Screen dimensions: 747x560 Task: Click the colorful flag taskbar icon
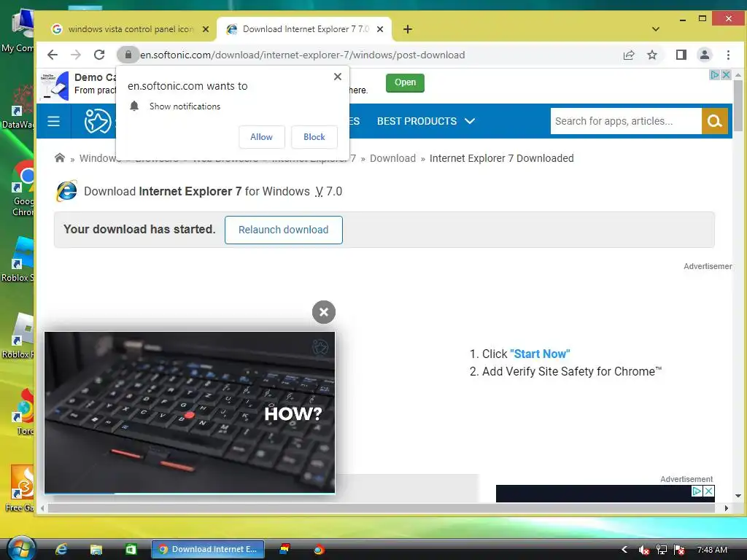tap(285, 549)
